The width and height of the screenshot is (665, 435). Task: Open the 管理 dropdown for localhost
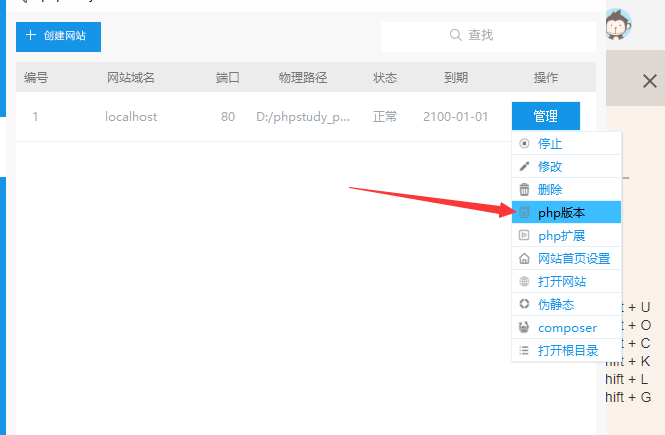click(546, 116)
